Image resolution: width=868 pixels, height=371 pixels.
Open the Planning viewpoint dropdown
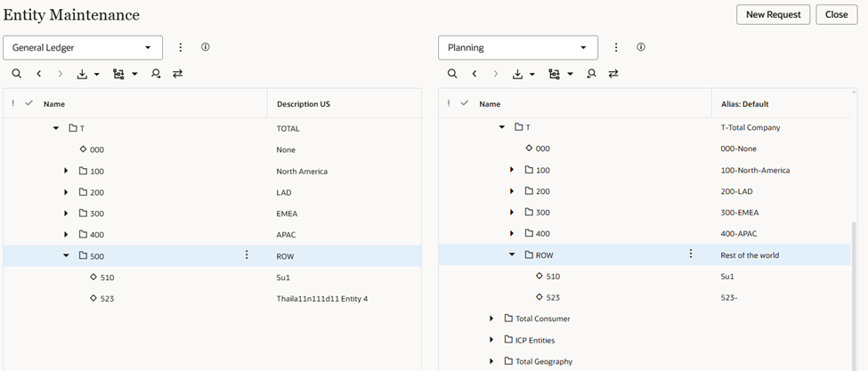click(518, 47)
